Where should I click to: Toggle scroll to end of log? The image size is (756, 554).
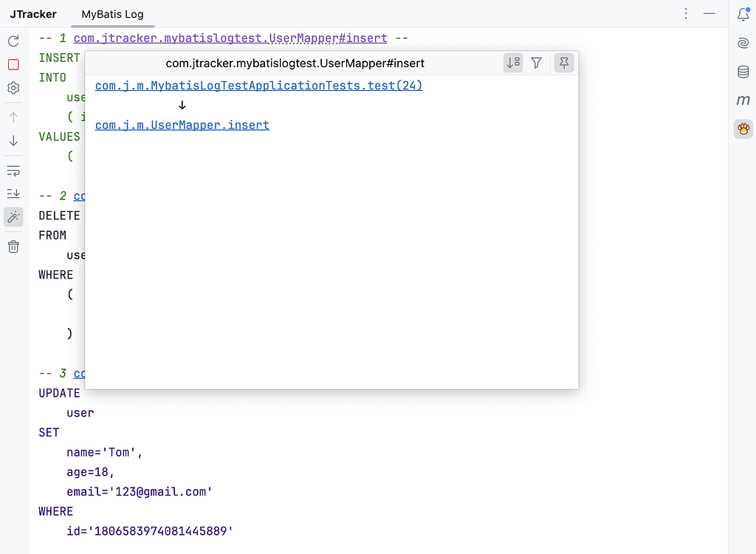click(13, 194)
